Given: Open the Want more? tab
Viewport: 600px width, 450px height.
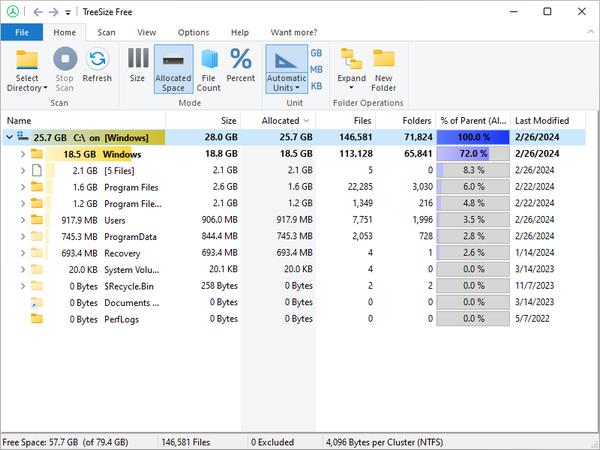Looking at the screenshot, I should 294,33.
